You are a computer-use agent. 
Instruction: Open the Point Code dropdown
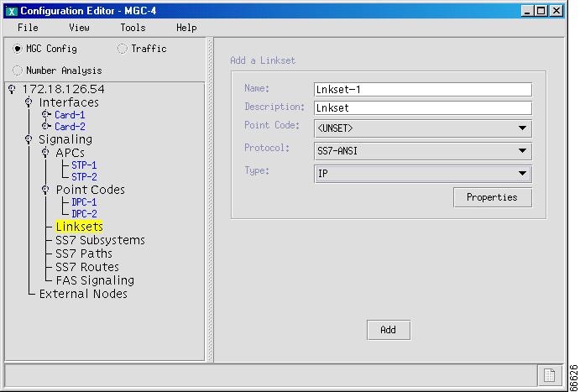pos(423,128)
